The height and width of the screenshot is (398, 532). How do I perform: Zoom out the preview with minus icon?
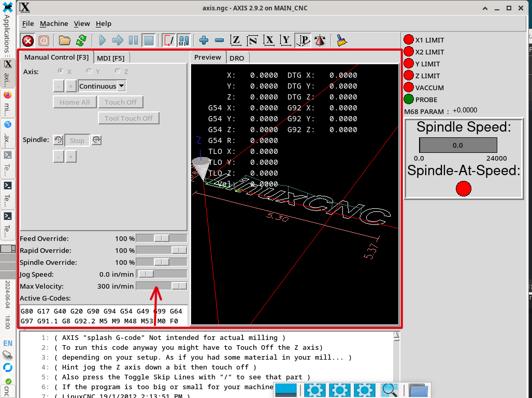coord(220,41)
